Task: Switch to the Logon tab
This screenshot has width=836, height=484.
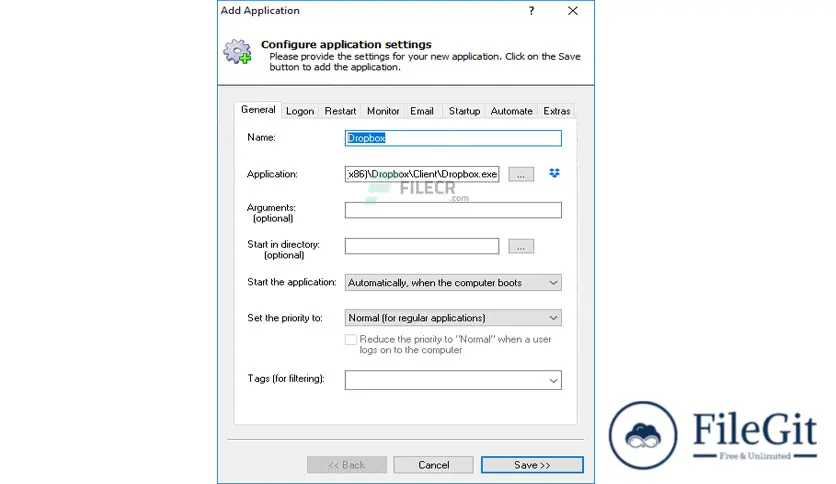Action: click(300, 111)
